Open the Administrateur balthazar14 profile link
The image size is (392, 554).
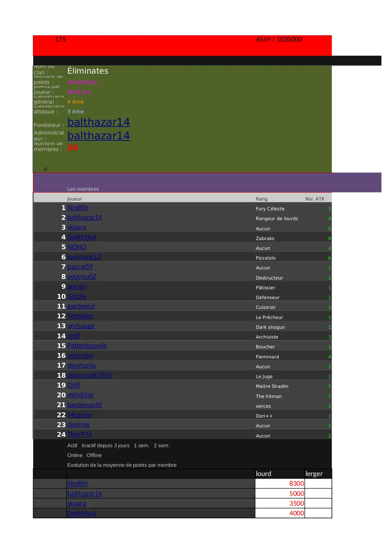99,136
